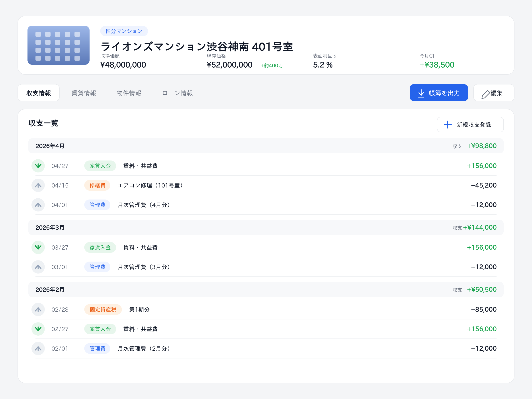
Task: Collapse the 2026年2月 month header
Action: (x=266, y=289)
